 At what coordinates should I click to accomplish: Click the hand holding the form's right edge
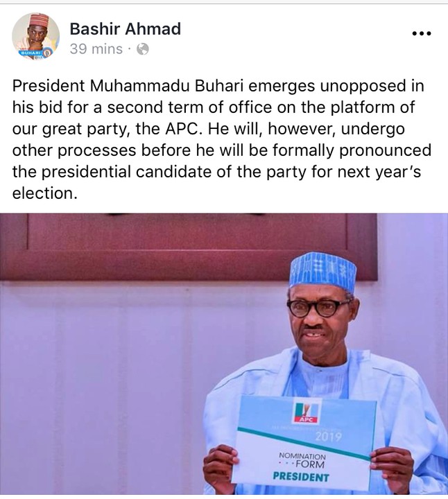click(393, 470)
